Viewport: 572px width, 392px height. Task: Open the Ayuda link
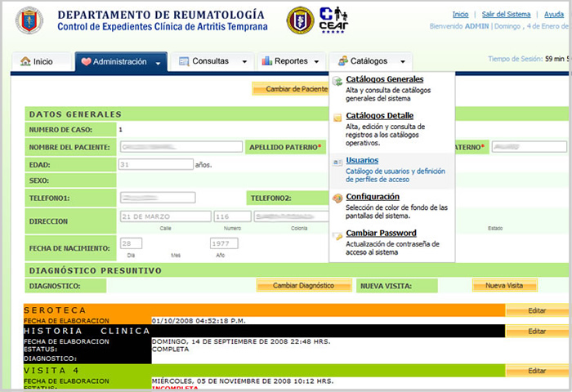(554, 14)
